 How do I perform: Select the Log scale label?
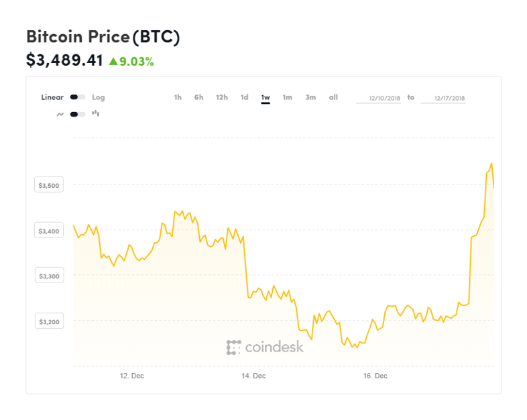(x=99, y=97)
